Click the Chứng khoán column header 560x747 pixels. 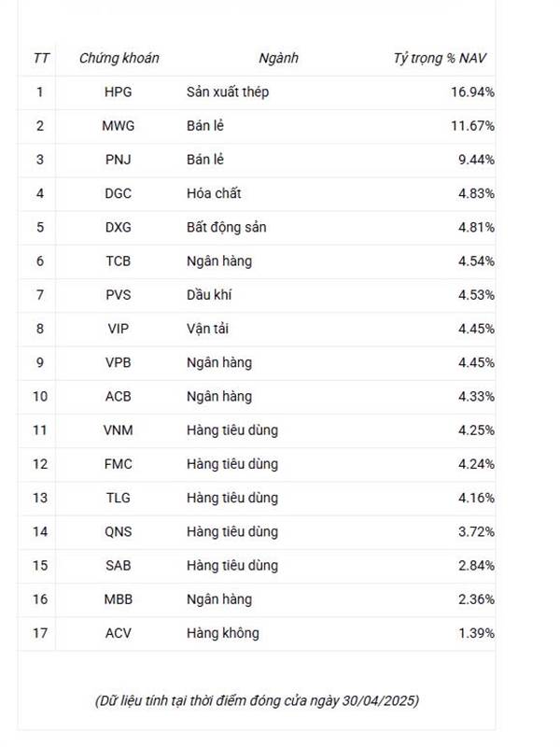119,58
